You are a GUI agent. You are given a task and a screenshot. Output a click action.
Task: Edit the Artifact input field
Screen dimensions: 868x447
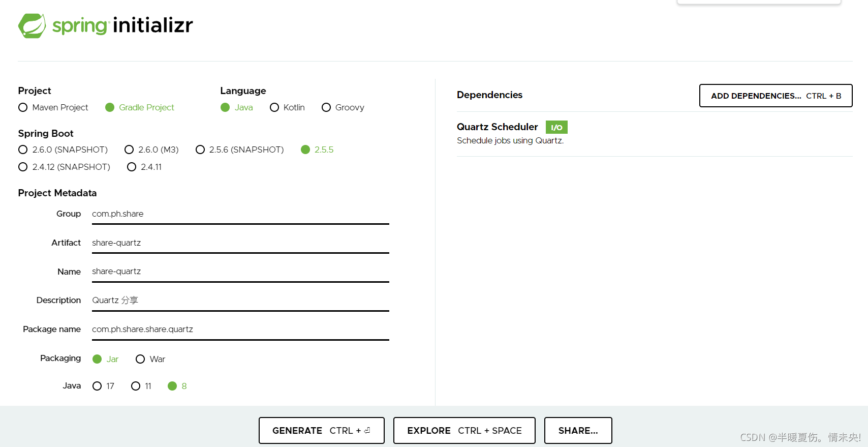tap(240, 243)
